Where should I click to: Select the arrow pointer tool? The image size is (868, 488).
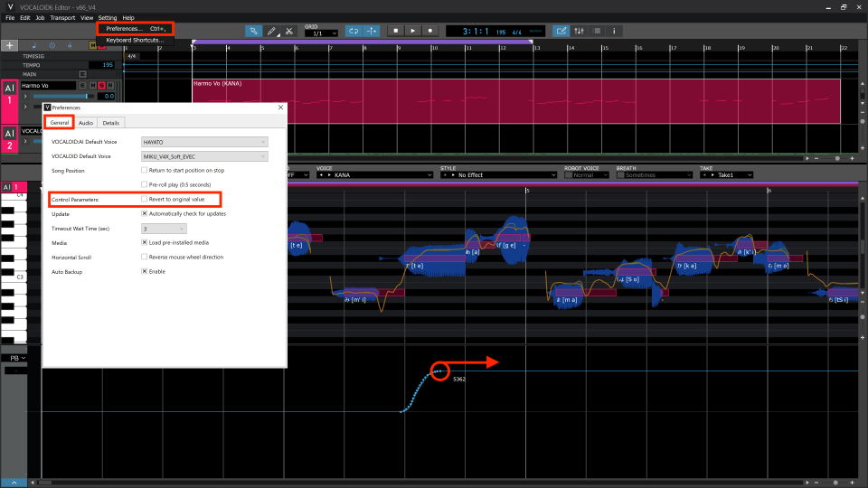coord(253,31)
